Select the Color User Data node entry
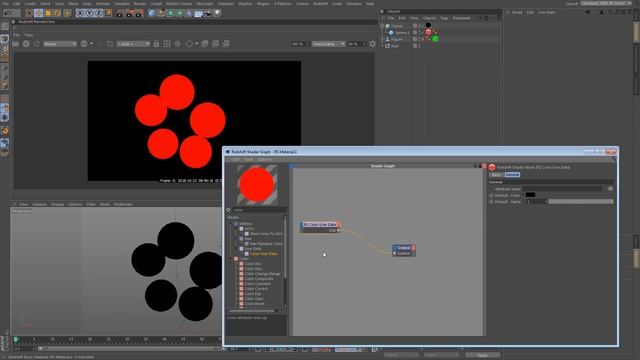The height and width of the screenshot is (360, 640). [263, 254]
